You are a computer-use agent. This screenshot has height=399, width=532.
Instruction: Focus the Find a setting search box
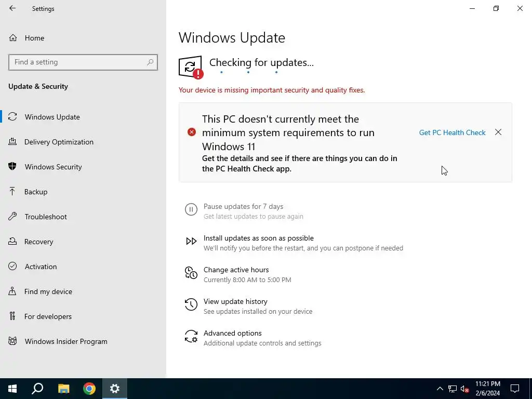tap(83, 62)
